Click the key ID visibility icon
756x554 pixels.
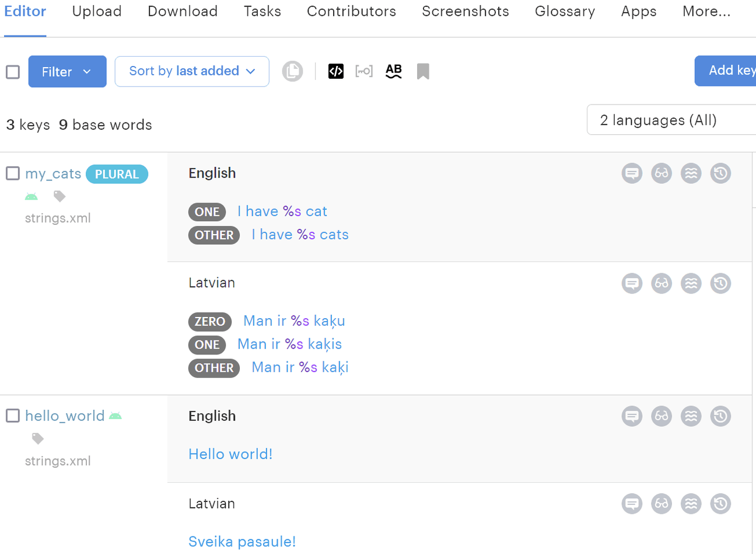[364, 71]
